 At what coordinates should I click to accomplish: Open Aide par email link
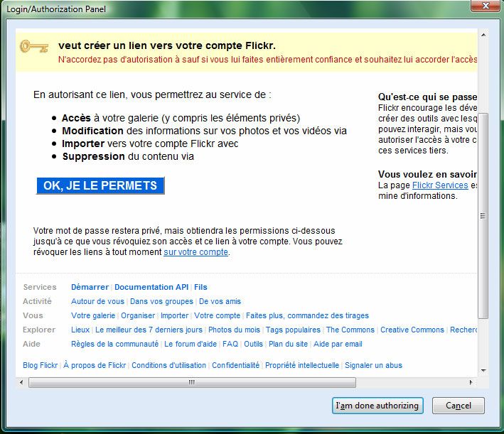click(x=338, y=344)
